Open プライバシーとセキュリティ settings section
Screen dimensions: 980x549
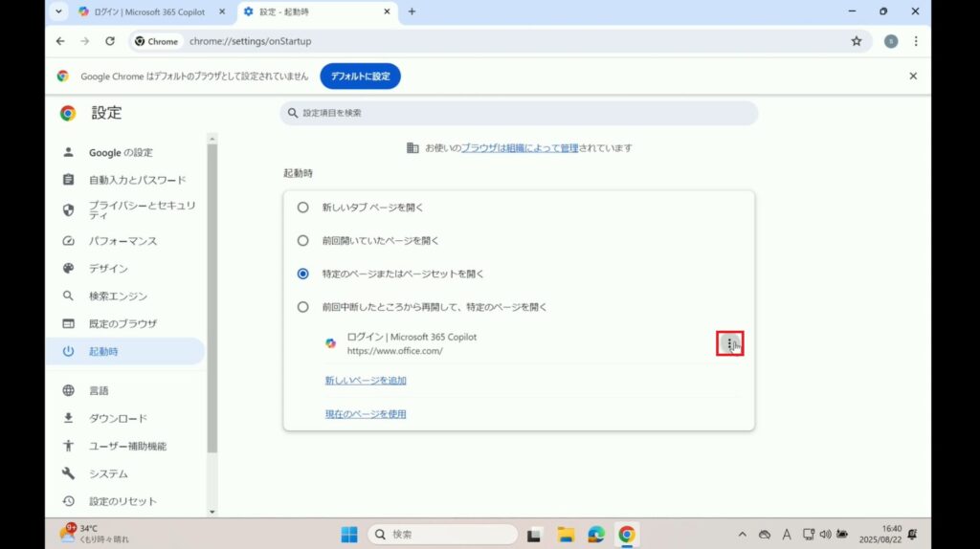pyautogui.click(x=142, y=209)
